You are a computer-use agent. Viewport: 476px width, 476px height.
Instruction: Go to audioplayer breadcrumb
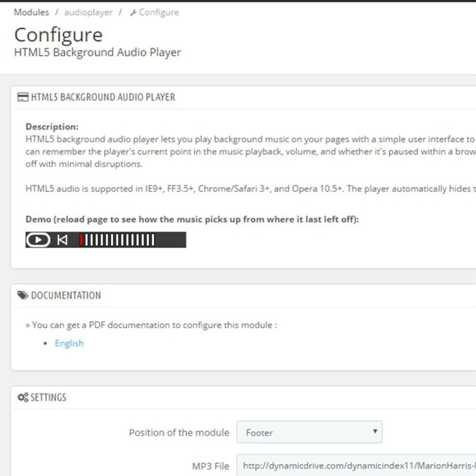pos(89,13)
